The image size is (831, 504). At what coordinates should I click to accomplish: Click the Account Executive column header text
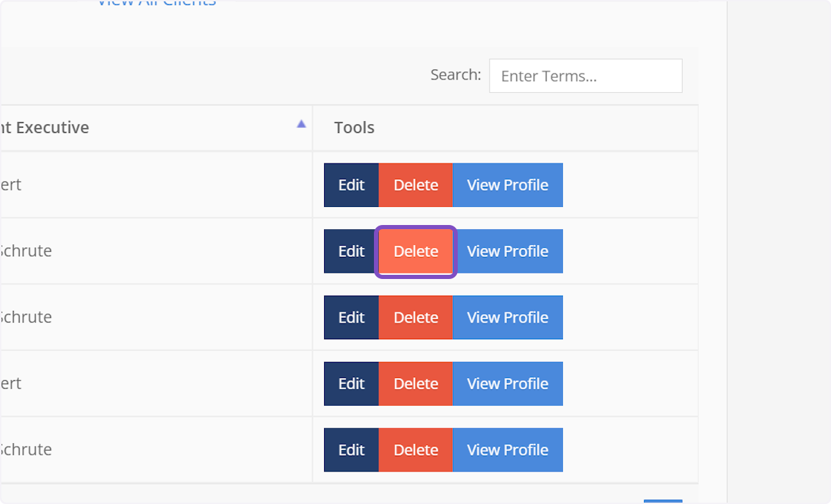click(46, 128)
